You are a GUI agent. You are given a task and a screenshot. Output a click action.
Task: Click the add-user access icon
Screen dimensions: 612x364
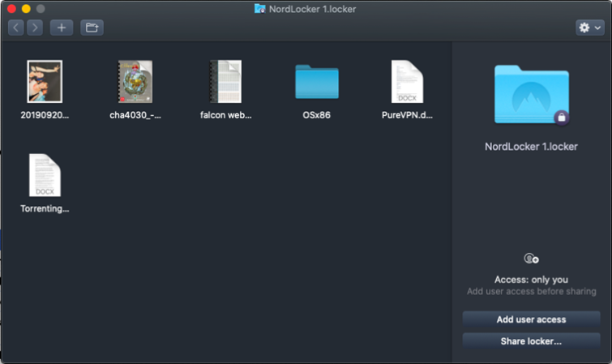tap(531, 259)
